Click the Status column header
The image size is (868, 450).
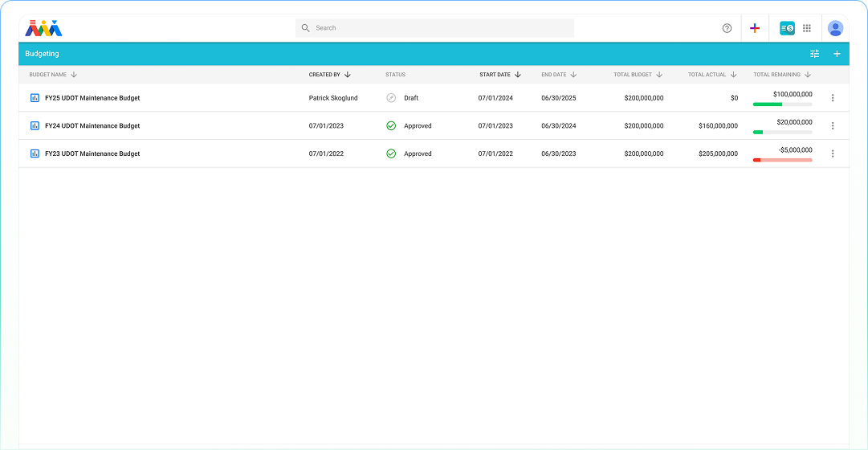[x=395, y=74]
